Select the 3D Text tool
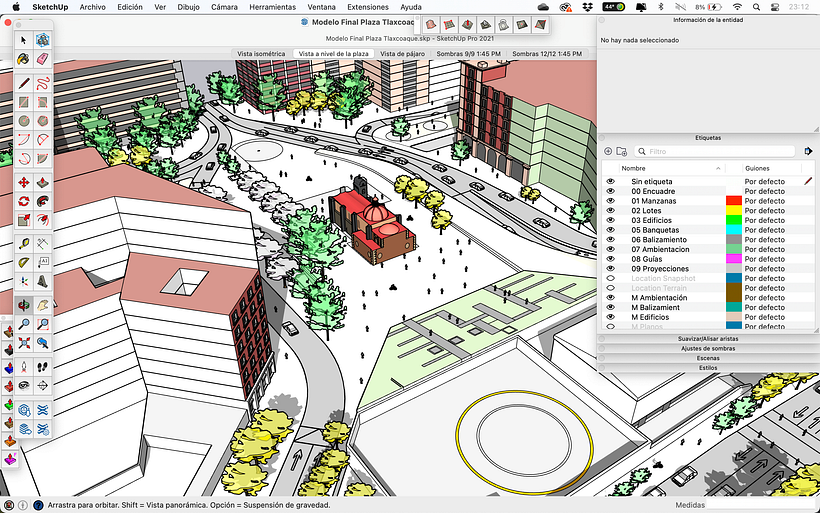820x513 pixels. coord(42,281)
